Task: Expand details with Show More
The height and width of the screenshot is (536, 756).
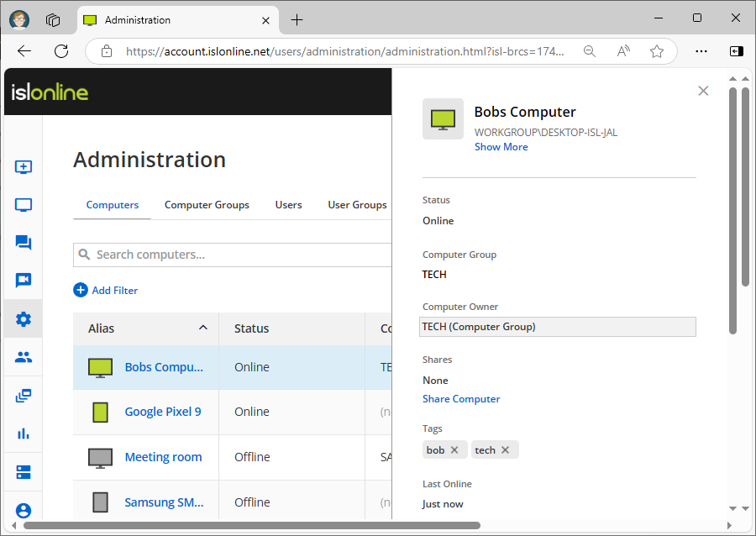Action: click(501, 147)
